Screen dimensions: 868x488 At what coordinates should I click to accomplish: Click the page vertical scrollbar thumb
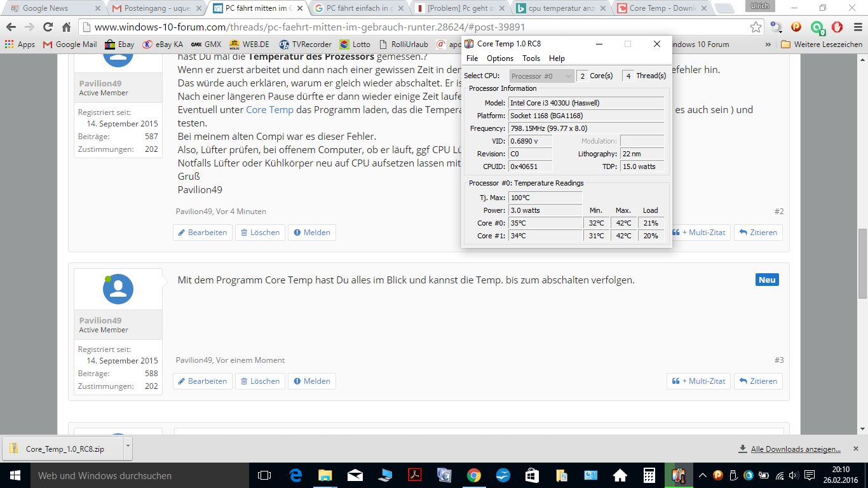[x=862, y=264]
